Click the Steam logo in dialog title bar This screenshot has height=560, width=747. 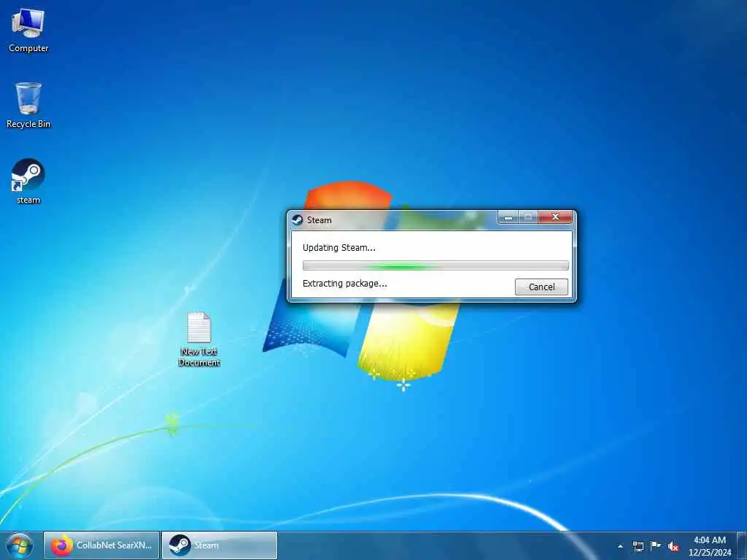pyautogui.click(x=298, y=219)
